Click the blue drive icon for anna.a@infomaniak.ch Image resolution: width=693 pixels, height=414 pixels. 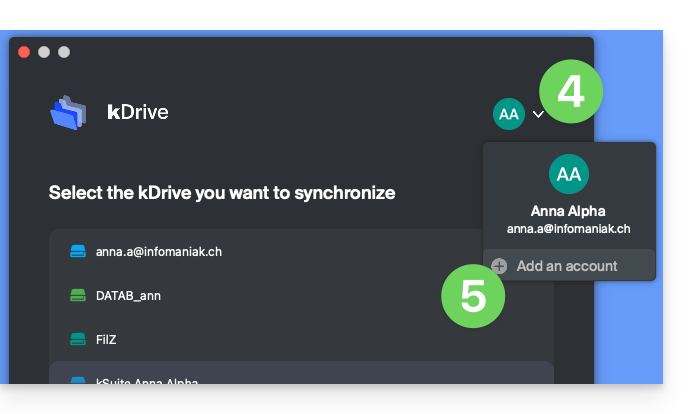point(79,251)
